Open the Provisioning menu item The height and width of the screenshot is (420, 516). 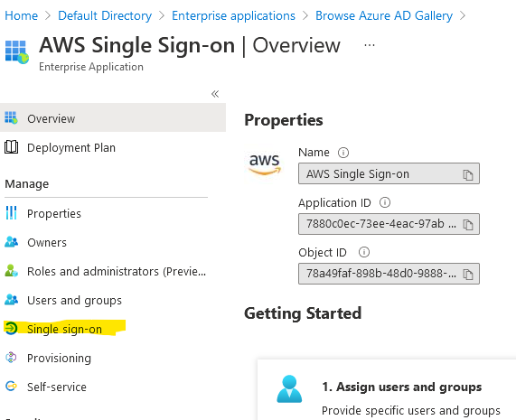pos(59,359)
